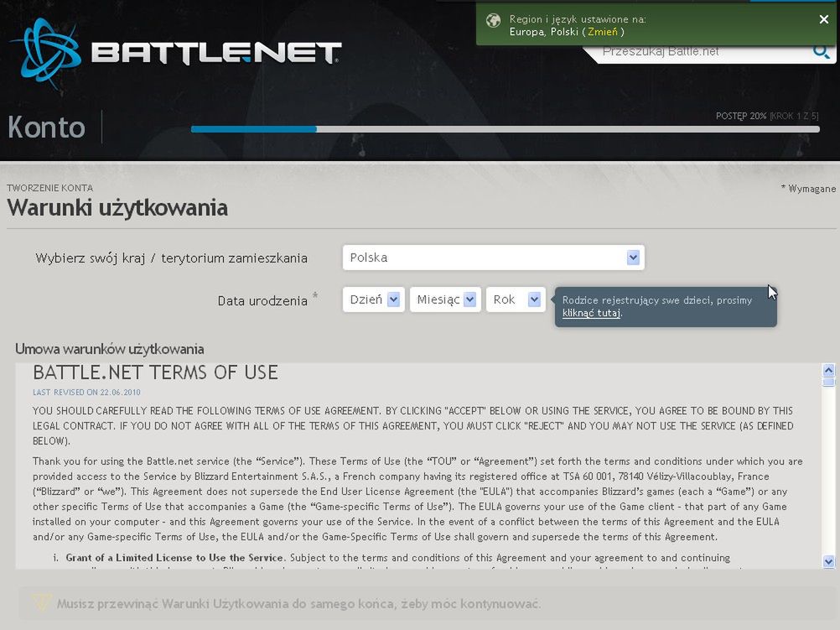This screenshot has width=840, height=630.
Task: Click the Zmień link to change region
Action: point(603,32)
